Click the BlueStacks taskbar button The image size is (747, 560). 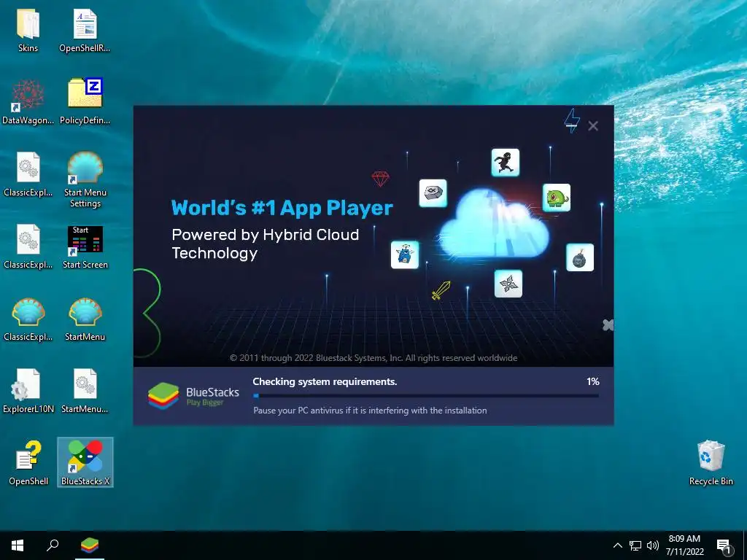(90, 545)
